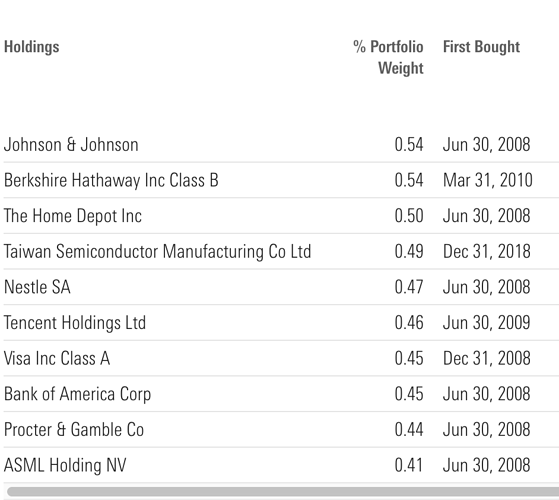Click the horizontal scrollbar below table
Viewport: 559px width, 500px height.
click(283, 492)
